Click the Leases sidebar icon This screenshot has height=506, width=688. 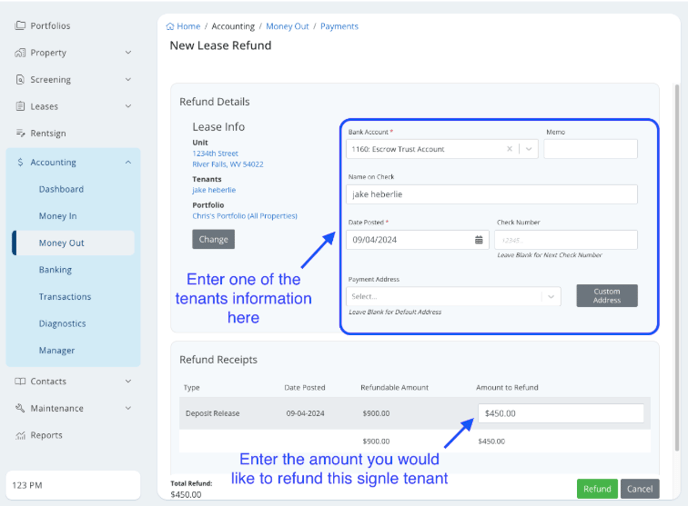point(20,107)
